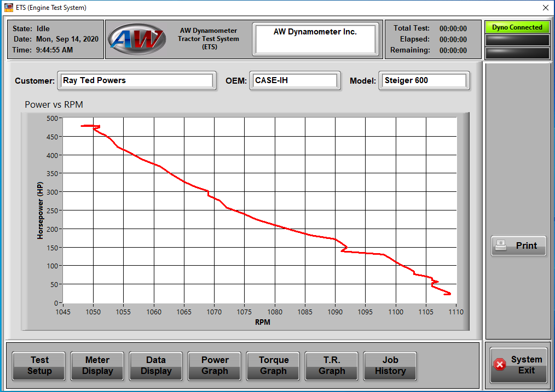Viewport: 555px width, 392px height.
Task: View the Job History
Action: pyautogui.click(x=390, y=365)
